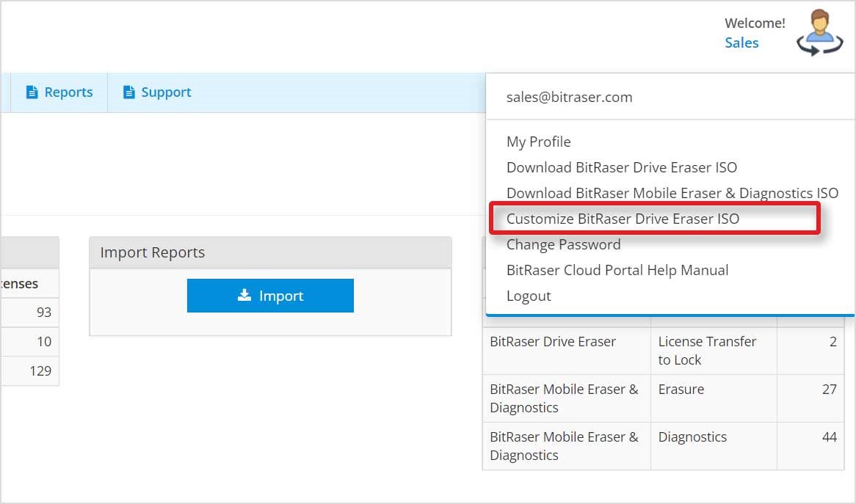Open the Support tab
The width and height of the screenshot is (856, 504).
point(157,92)
